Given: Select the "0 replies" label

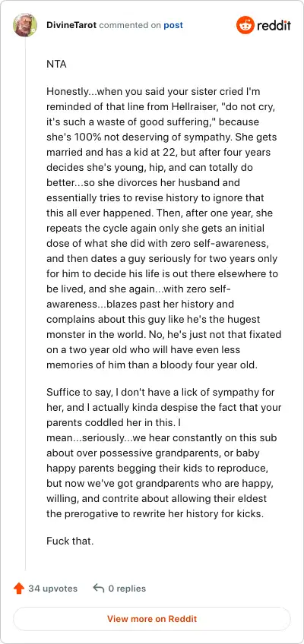Looking at the screenshot, I should tap(127, 589).
